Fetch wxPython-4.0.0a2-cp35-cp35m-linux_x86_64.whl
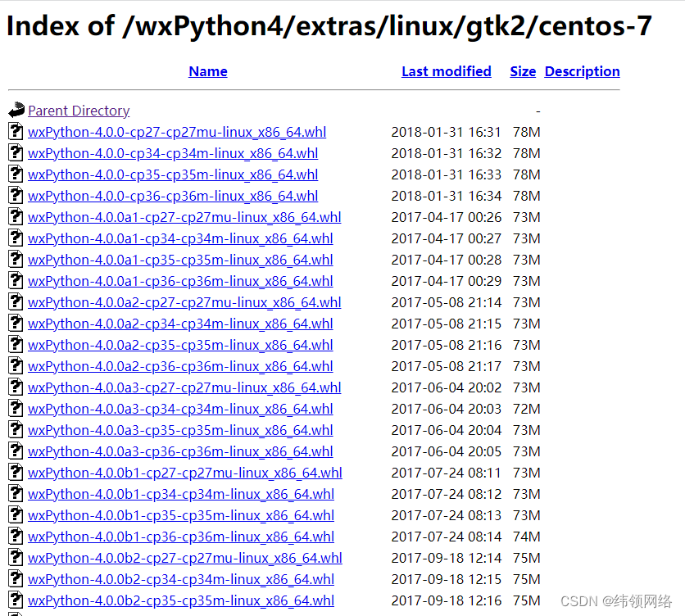The width and height of the screenshot is (685, 616). pyautogui.click(x=180, y=345)
